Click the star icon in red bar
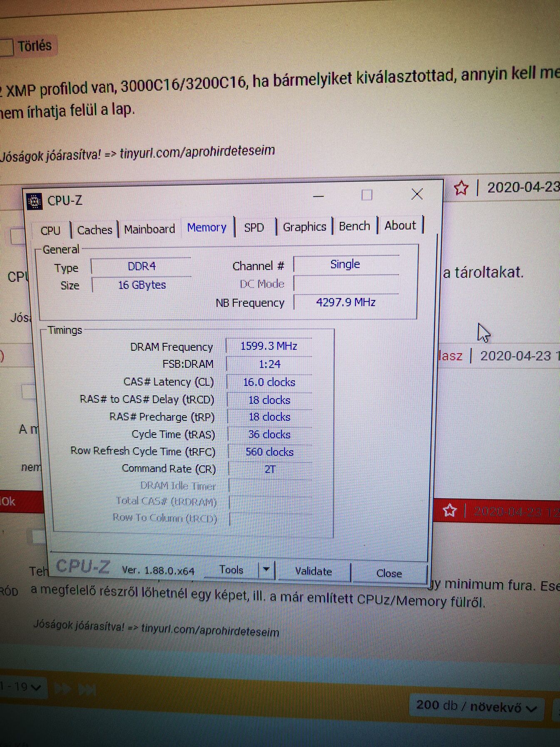The image size is (560, 747). pos(450,510)
